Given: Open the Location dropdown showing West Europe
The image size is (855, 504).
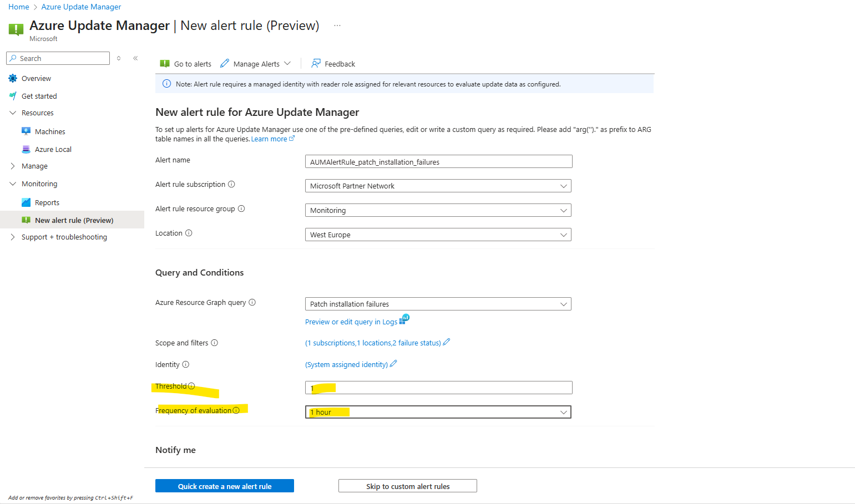Looking at the screenshot, I should (438, 235).
